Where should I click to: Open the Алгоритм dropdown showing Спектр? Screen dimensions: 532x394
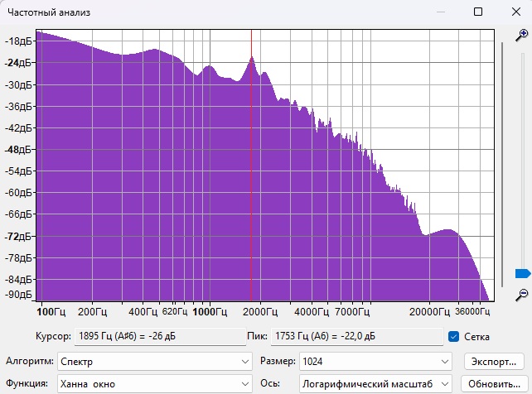click(155, 362)
